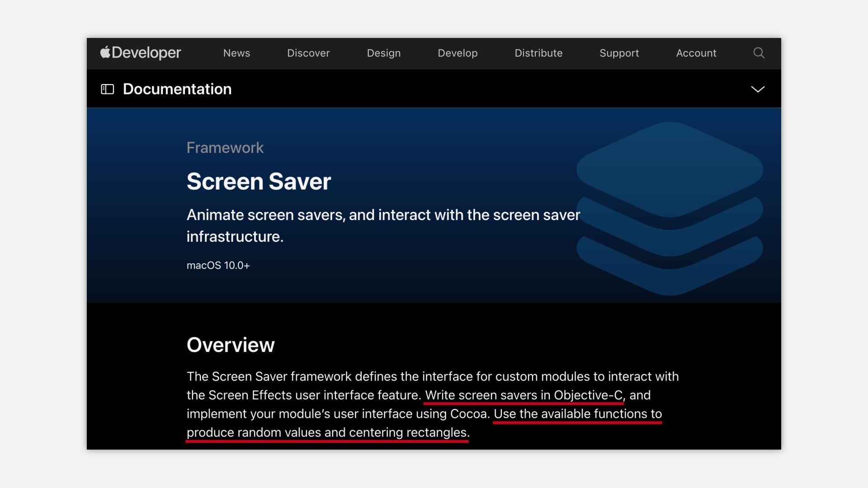Image resolution: width=868 pixels, height=488 pixels.
Task: Click the Framework eyebrow label
Action: pos(225,148)
